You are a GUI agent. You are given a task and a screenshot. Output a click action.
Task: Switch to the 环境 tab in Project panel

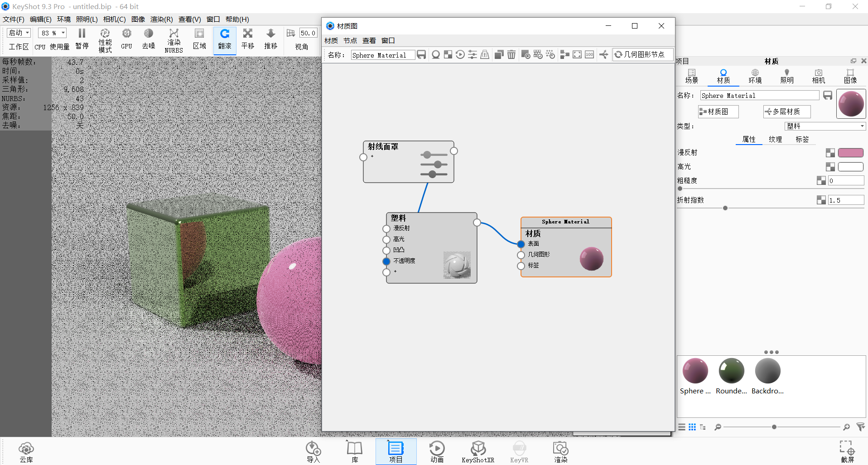[755, 76]
